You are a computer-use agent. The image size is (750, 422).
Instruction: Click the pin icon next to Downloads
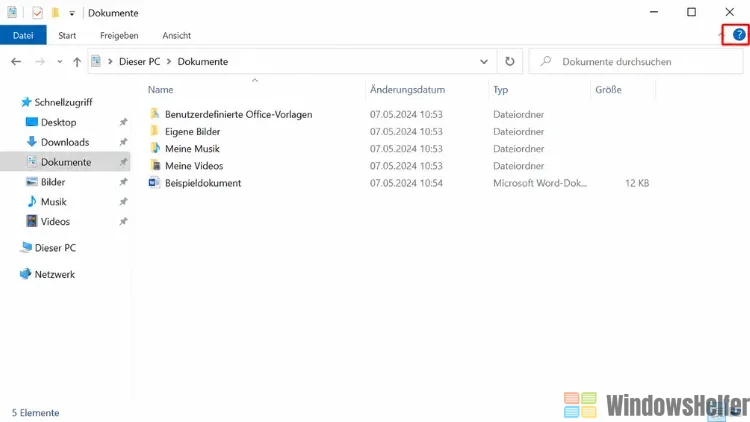[123, 142]
